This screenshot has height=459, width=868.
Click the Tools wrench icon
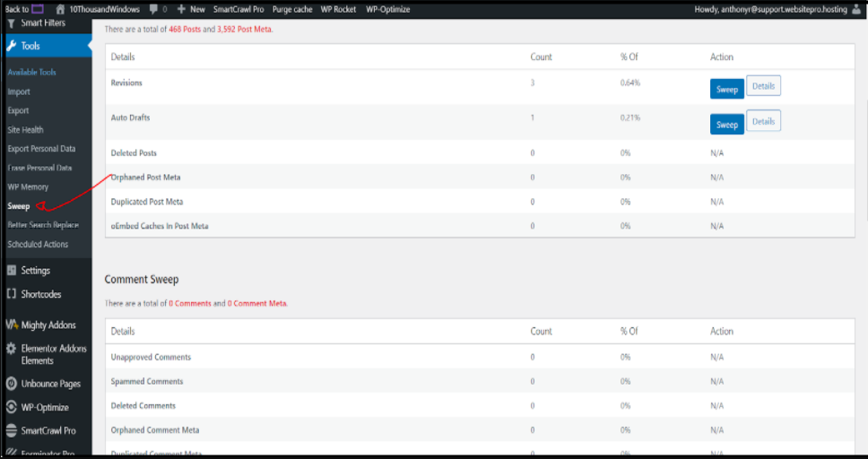click(x=12, y=46)
